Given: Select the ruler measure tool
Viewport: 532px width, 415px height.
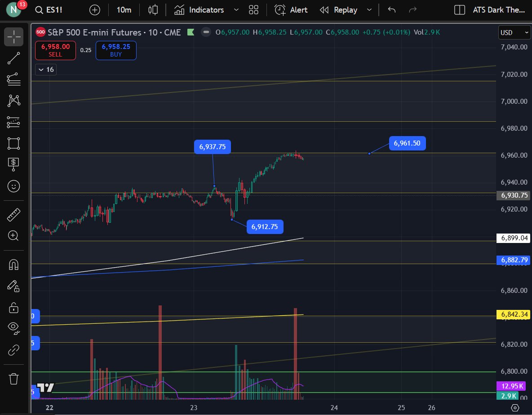Looking at the screenshot, I should (x=13, y=215).
